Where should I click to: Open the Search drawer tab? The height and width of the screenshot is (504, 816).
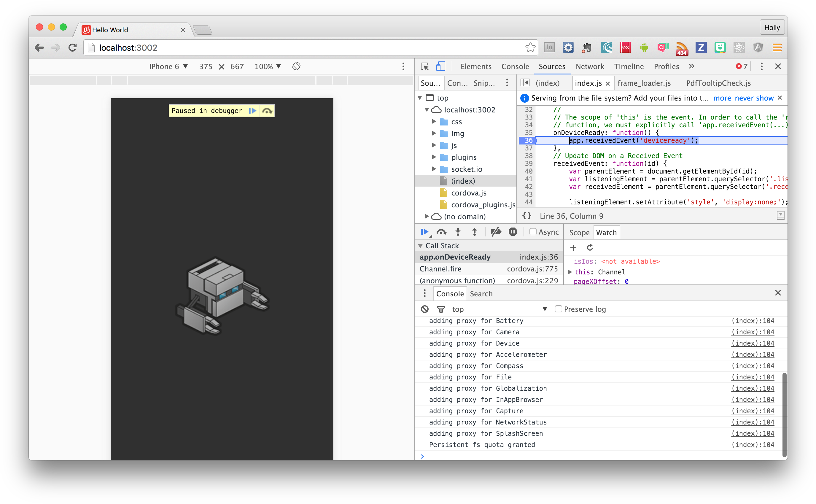(x=481, y=293)
